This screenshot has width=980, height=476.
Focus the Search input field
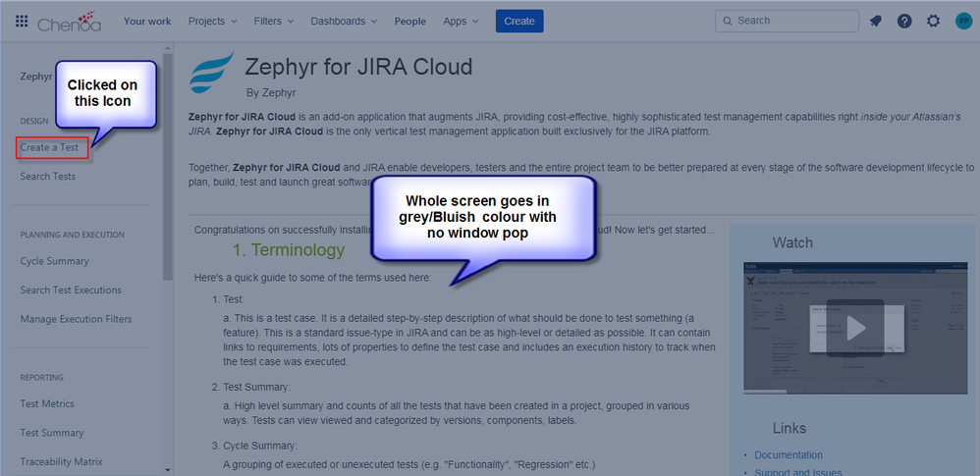tap(787, 21)
